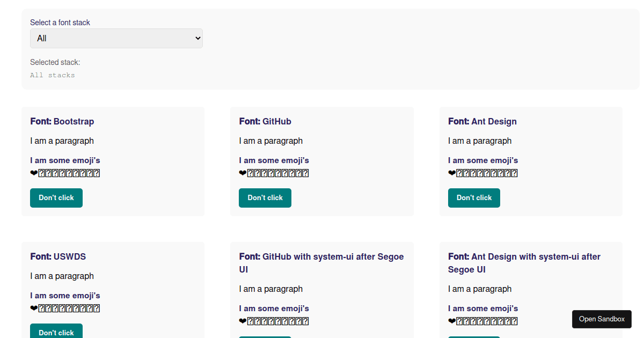Viewport: 644px width, 338px height.
Task: Click heart emoji in GitHub with system-ui card
Action: tap(243, 321)
